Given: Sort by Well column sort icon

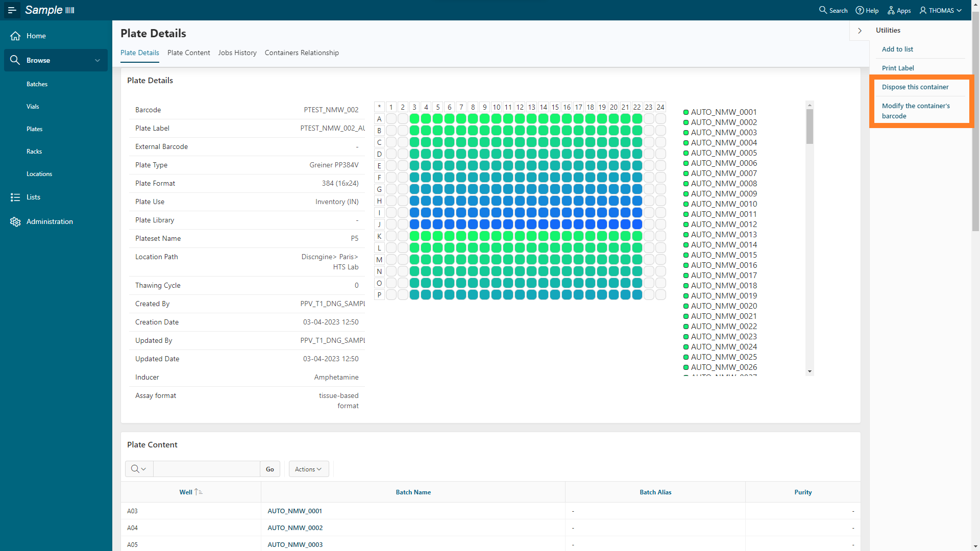Looking at the screenshot, I should [x=199, y=492].
